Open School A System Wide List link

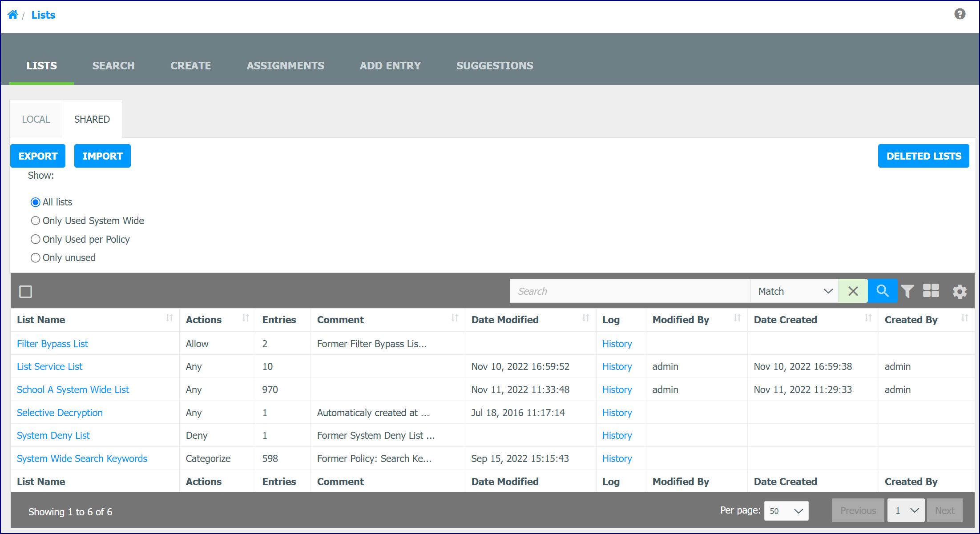point(73,389)
